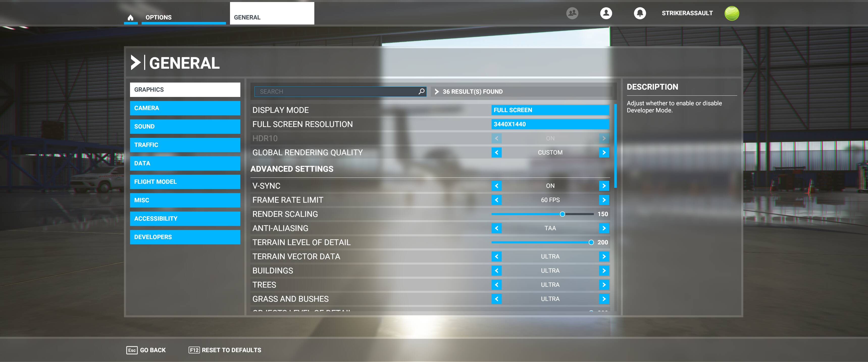Click into the Search input field

pos(337,92)
